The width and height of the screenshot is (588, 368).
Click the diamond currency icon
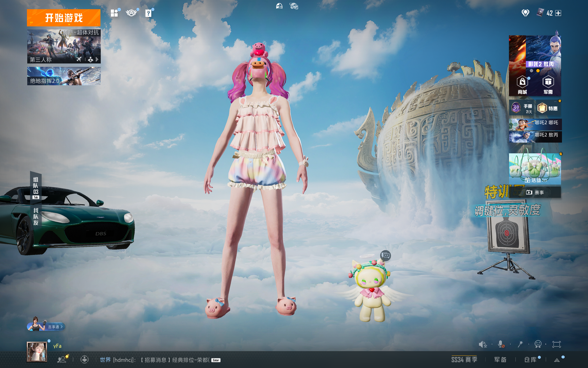526,13
